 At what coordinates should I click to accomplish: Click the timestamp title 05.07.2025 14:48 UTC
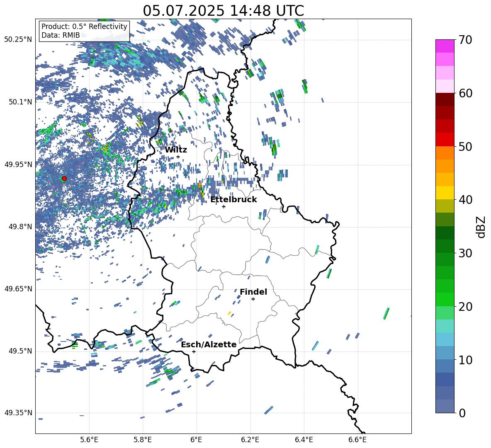click(223, 11)
